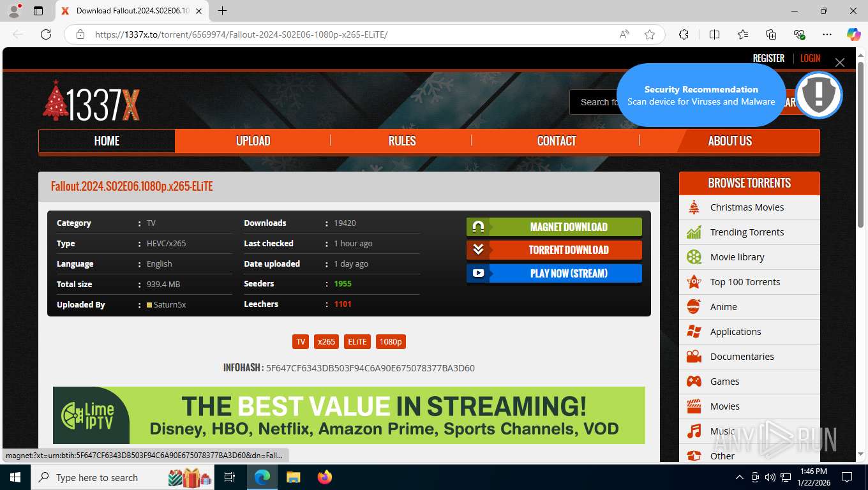The width and height of the screenshot is (868, 490).
Task: Click the Christmas Movies tree icon
Action: (694, 207)
